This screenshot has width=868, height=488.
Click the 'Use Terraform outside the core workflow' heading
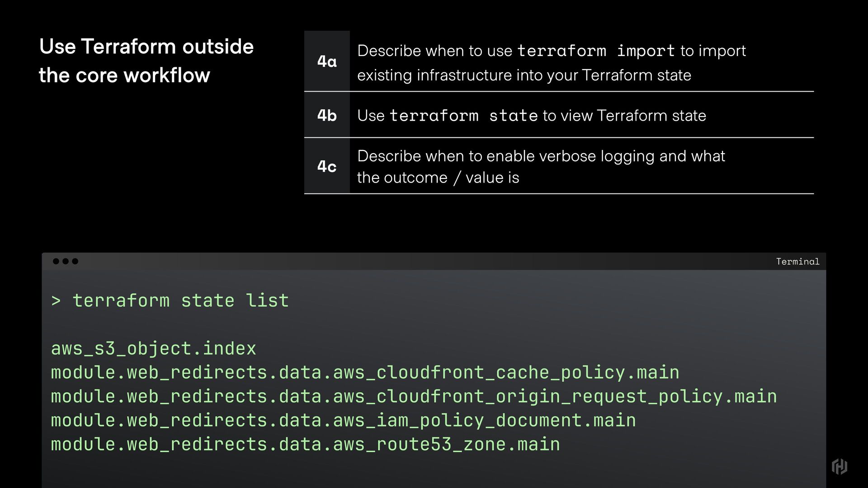(146, 61)
